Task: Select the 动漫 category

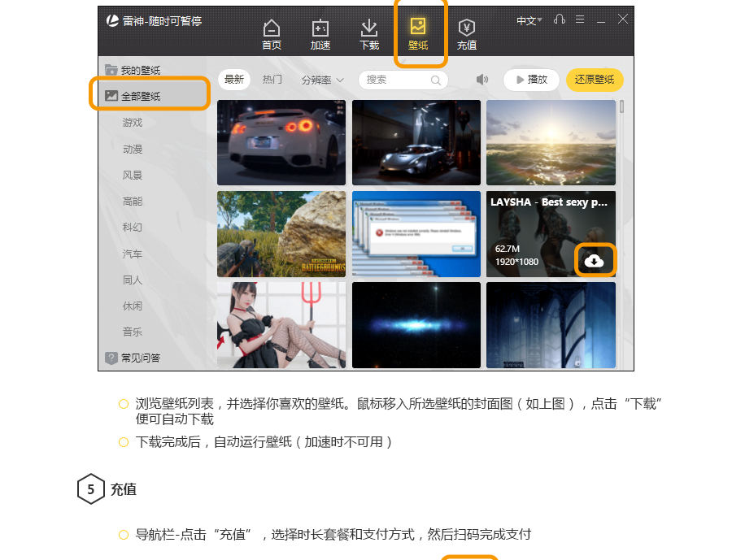Action: pos(133,149)
